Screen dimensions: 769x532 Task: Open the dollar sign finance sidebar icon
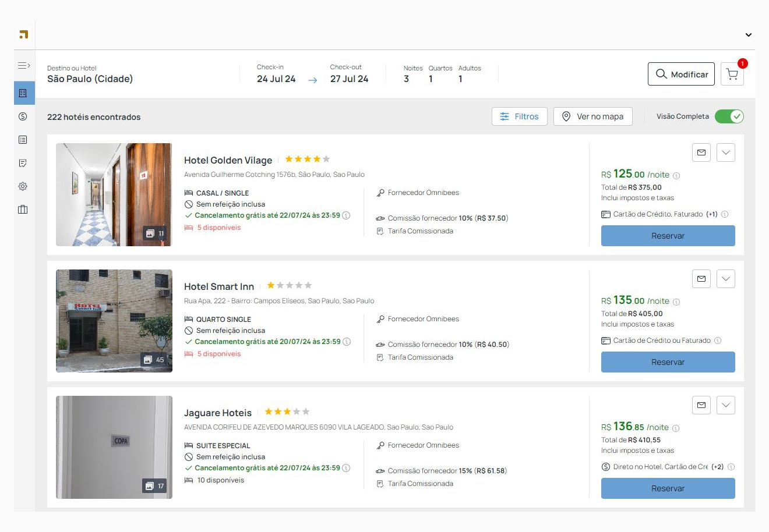tap(23, 116)
